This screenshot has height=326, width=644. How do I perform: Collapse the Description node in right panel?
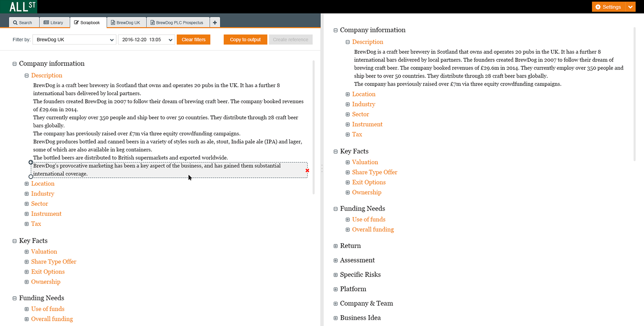[x=348, y=42]
